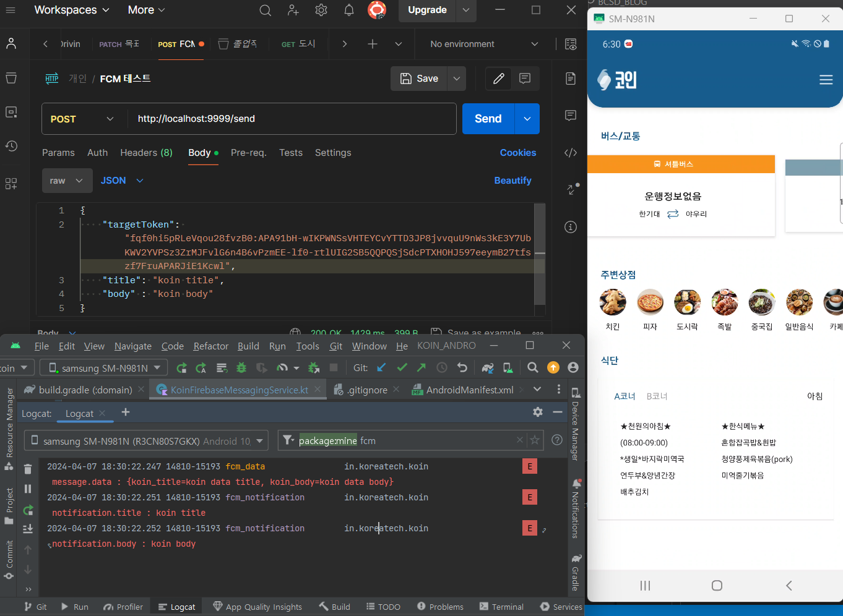
Task: Add new Logcat tab plus
Action: point(126,412)
